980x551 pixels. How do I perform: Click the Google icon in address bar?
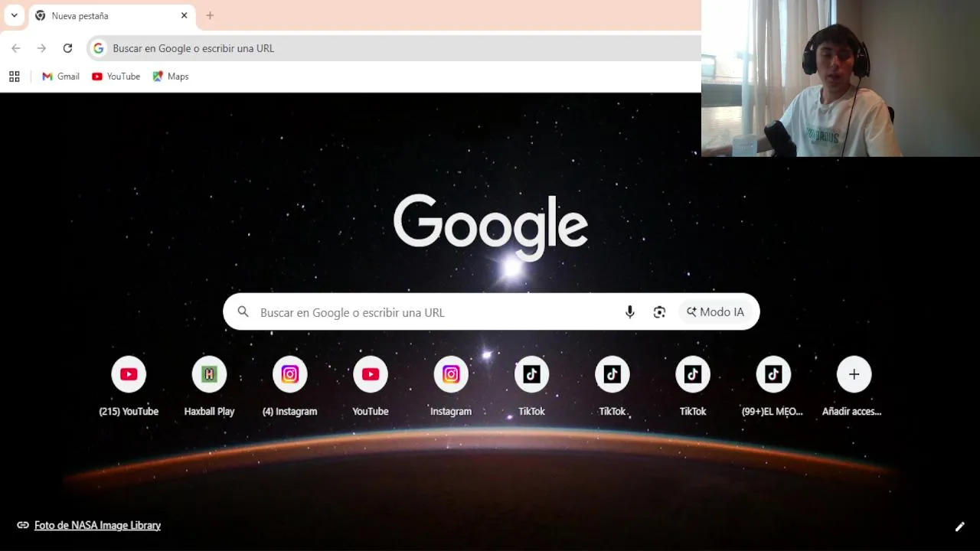point(99,48)
